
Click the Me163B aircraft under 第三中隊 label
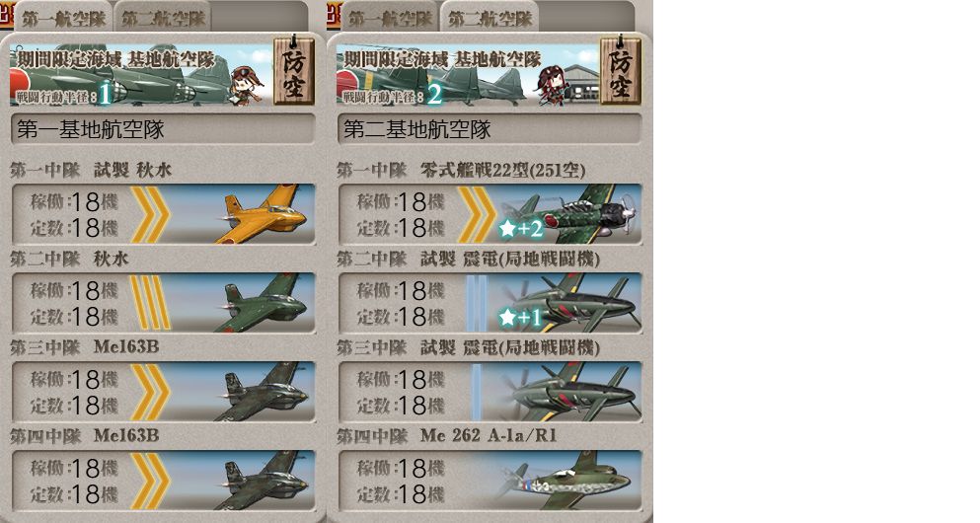(263, 391)
